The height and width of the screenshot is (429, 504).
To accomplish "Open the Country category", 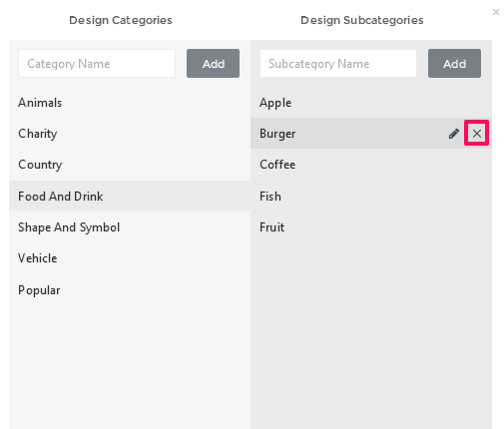I will click(130, 165).
